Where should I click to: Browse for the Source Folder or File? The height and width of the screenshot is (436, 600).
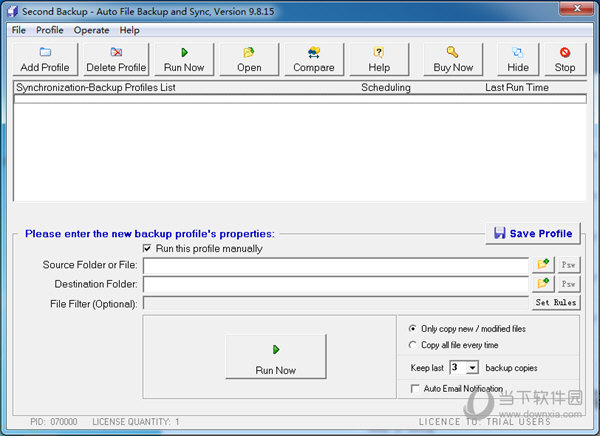pos(543,265)
